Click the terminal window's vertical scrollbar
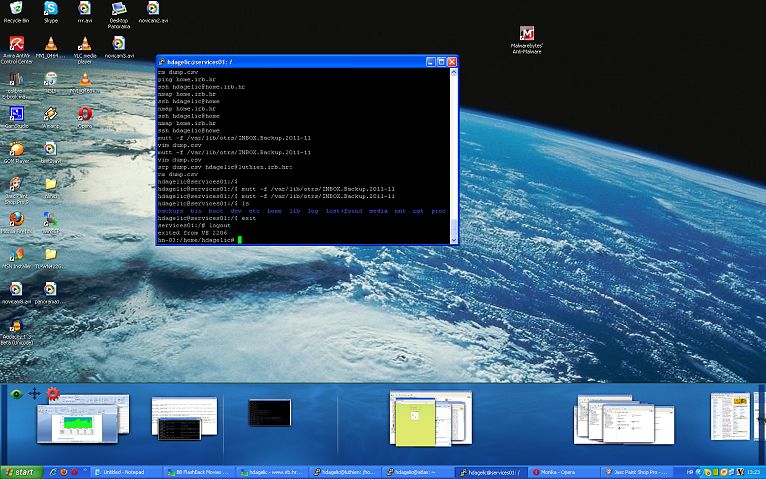The image size is (766, 479). (454, 150)
